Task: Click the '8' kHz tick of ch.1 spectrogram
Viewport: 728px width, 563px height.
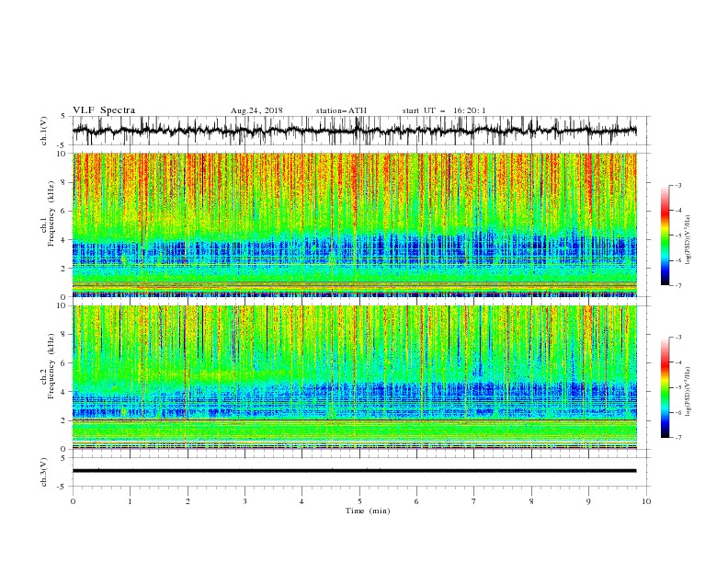Action: point(64,182)
